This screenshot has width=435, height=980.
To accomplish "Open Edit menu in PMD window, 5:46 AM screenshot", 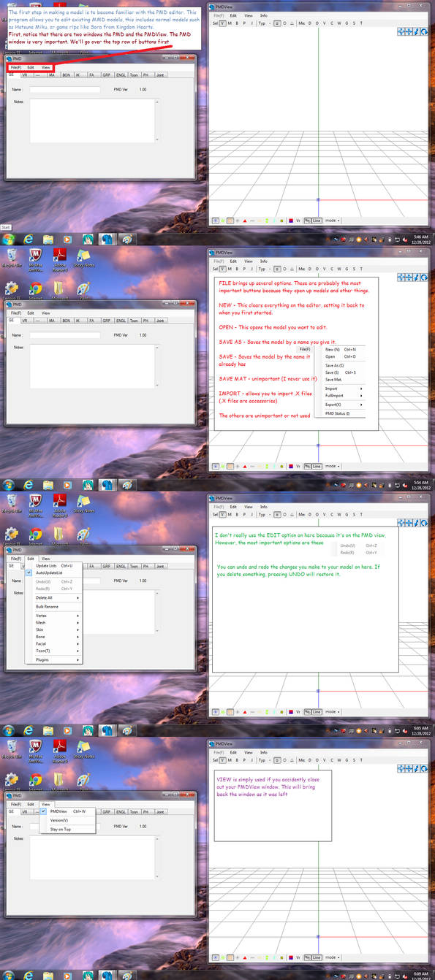I will coord(31,67).
